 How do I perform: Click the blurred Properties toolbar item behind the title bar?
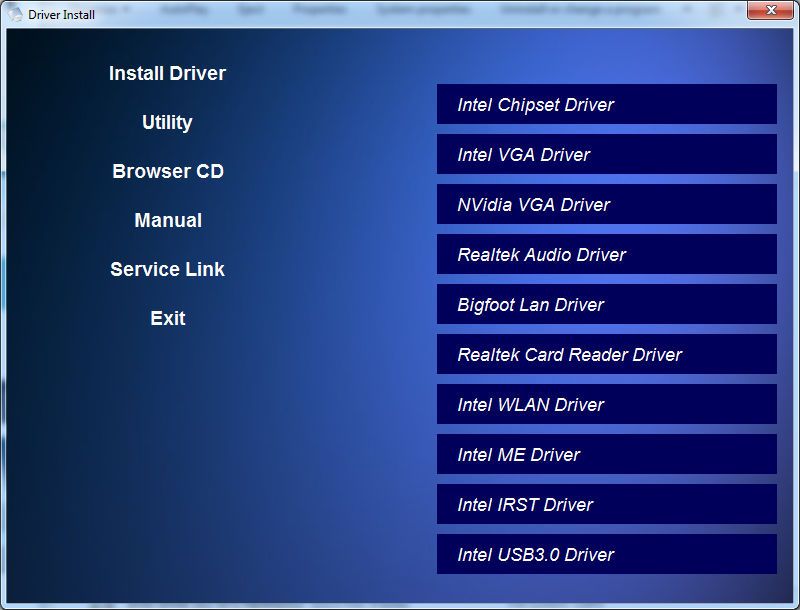click(x=321, y=8)
